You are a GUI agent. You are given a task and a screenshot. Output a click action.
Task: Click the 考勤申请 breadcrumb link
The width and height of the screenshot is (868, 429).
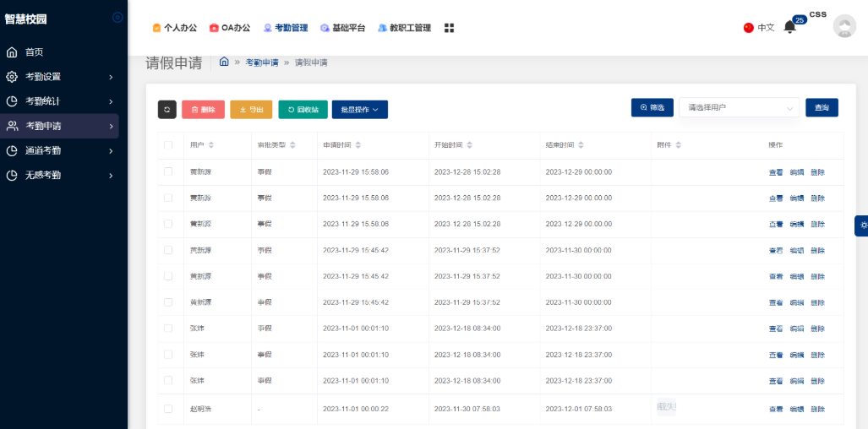(262, 62)
